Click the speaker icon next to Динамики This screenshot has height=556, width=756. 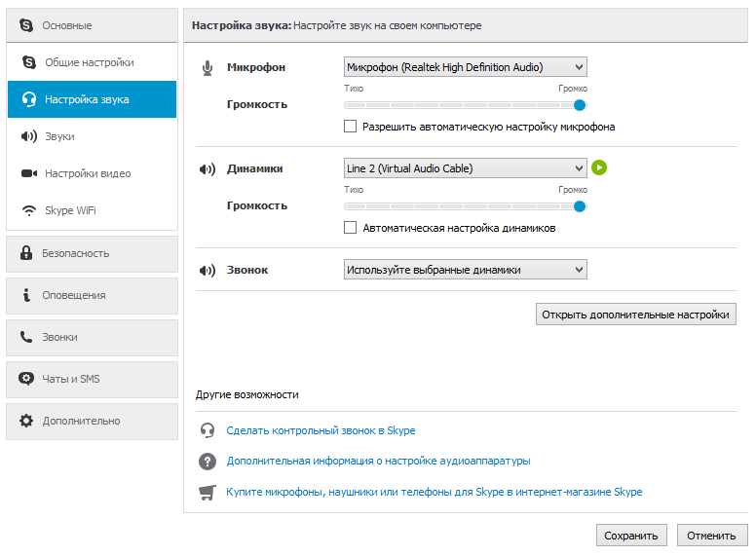click(208, 169)
